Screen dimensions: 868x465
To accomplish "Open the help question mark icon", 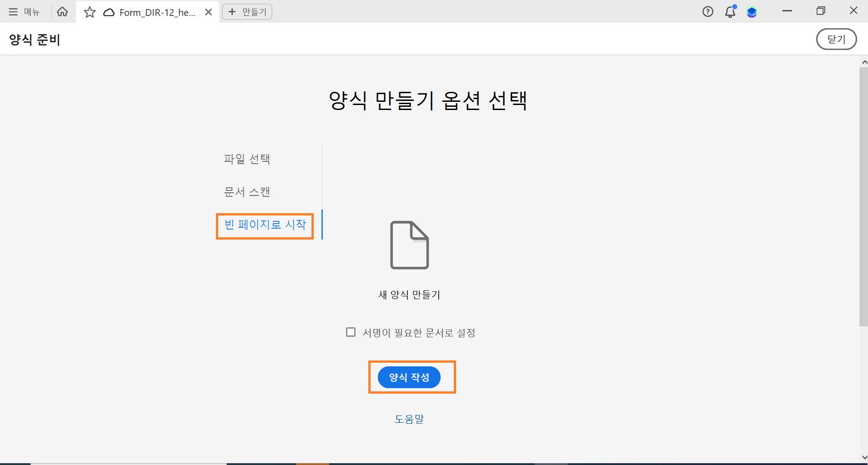I will [x=707, y=11].
